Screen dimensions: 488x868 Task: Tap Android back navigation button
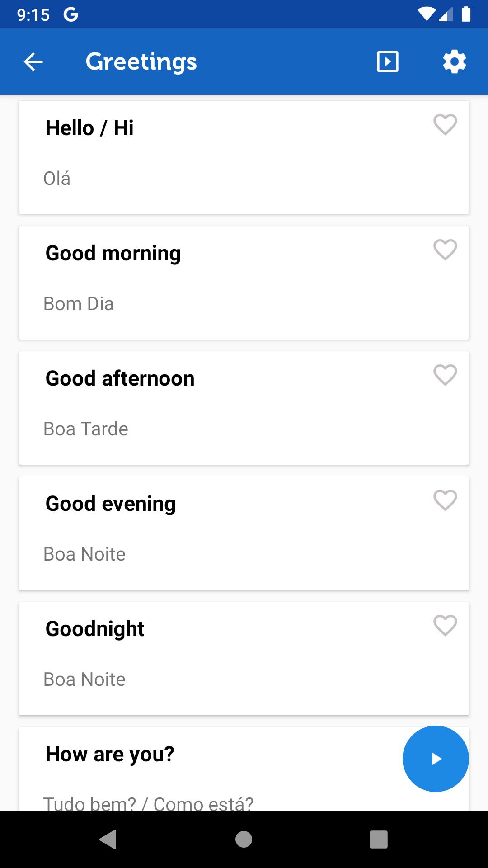[x=108, y=840]
